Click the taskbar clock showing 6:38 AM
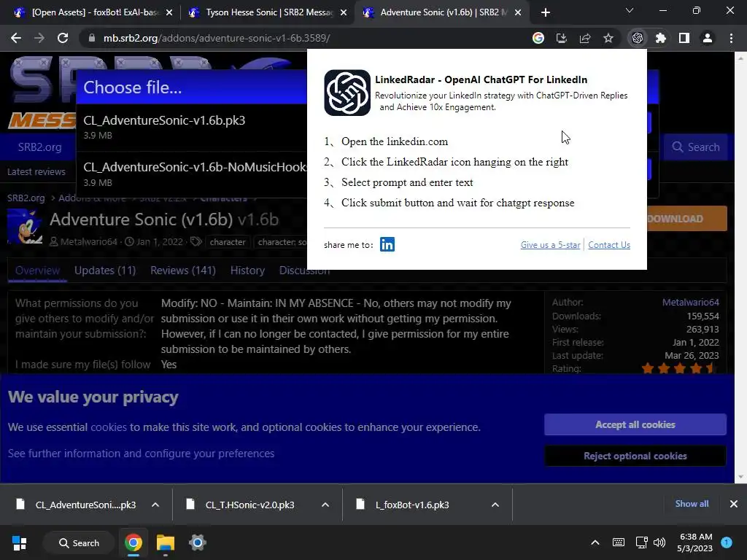Viewport: 747px width, 560px height. (x=695, y=542)
